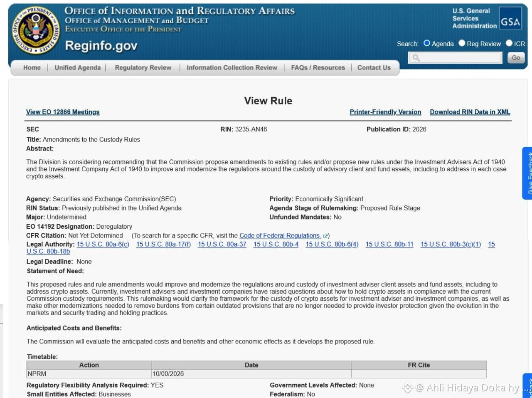Open the Contact Us menu item
532x398 pixels.
coord(374,67)
